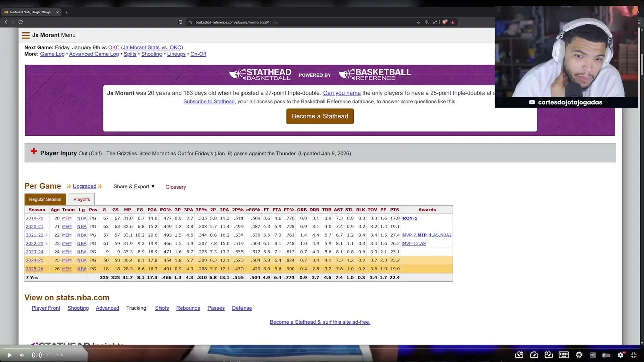Open the Splits link

pos(130,54)
